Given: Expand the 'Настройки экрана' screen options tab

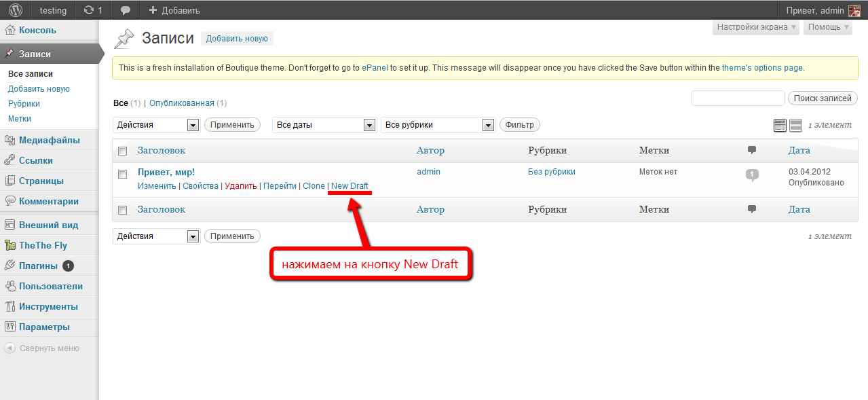Looking at the screenshot, I should tap(756, 27).
